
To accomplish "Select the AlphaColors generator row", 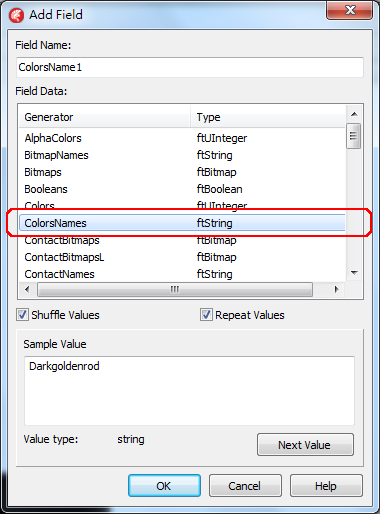I will coord(182,138).
